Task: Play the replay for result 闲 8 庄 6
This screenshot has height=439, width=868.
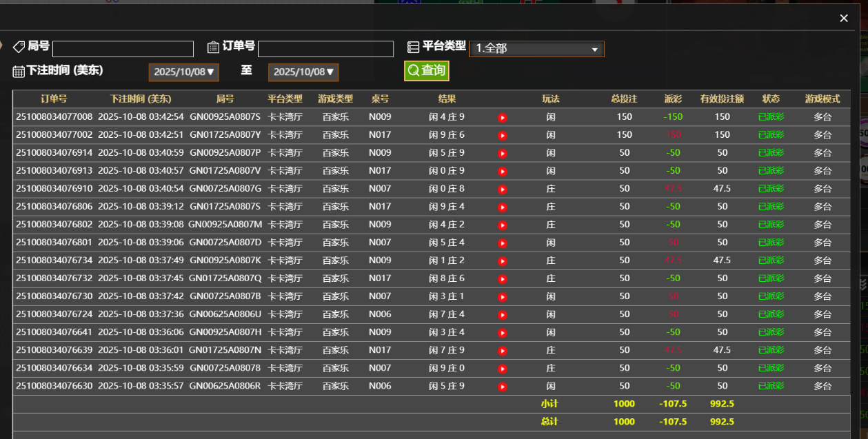Action: pos(502,278)
